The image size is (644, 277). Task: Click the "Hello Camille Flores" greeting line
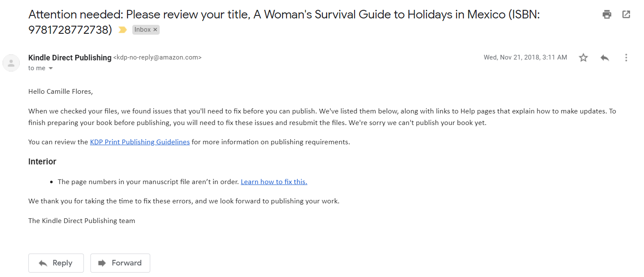point(60,91)
